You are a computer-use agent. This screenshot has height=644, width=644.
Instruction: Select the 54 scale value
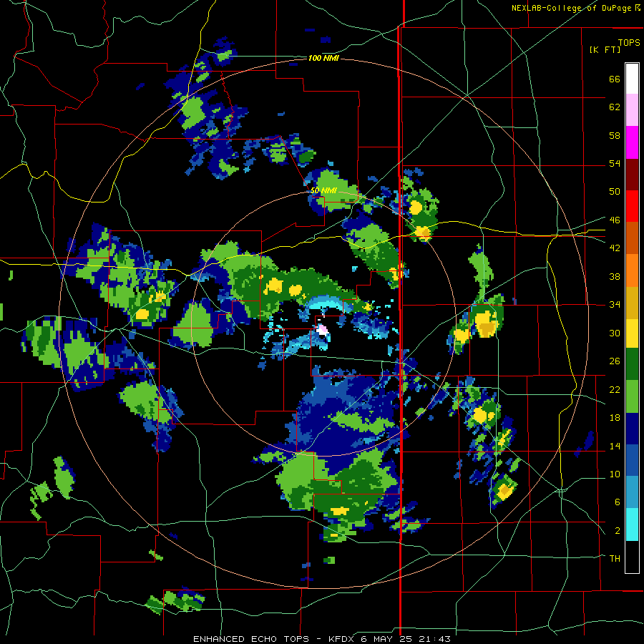pyautogui.click(x=615, y=163)
